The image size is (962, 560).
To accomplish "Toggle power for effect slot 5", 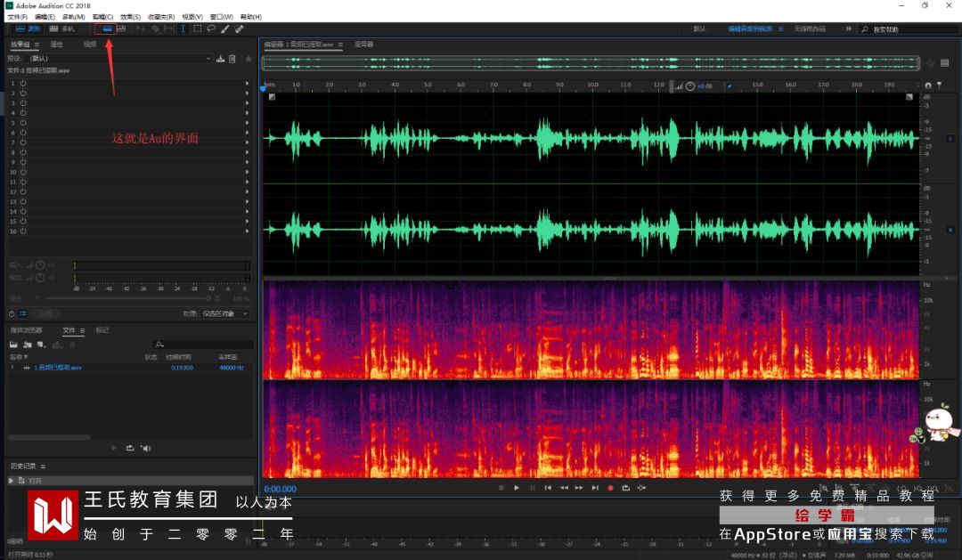I will pos(23,123).
